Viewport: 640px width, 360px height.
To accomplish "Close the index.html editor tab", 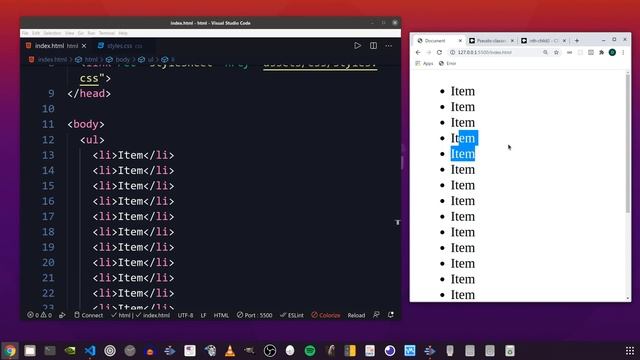I will (x=84, y=46).
